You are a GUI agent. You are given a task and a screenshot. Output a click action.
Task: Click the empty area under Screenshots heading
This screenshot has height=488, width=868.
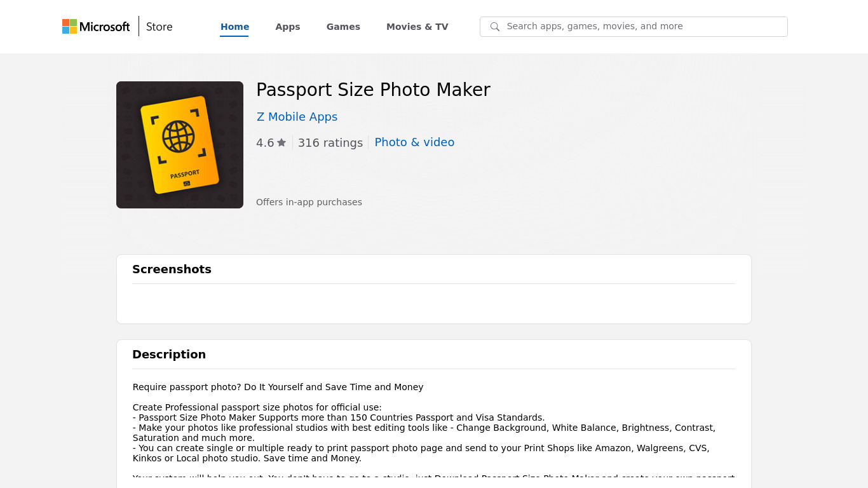433,304
